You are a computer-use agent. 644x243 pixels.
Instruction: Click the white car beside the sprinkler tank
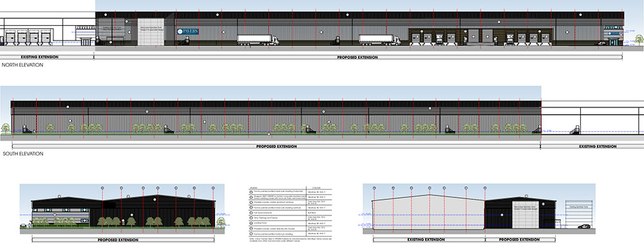point(583,227)
